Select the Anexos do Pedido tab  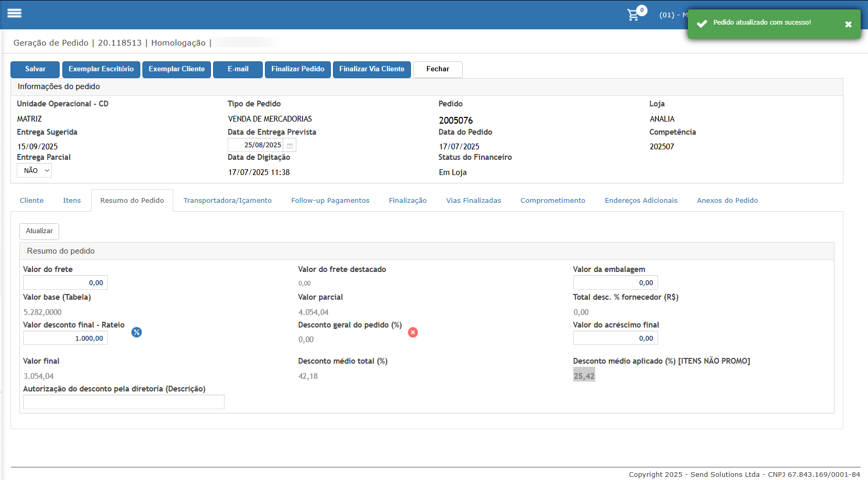727,201
